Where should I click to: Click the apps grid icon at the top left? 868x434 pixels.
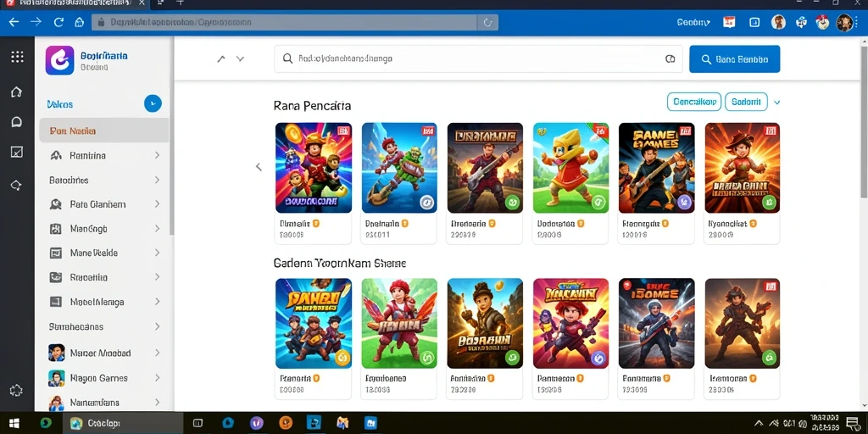click(17, 57)
